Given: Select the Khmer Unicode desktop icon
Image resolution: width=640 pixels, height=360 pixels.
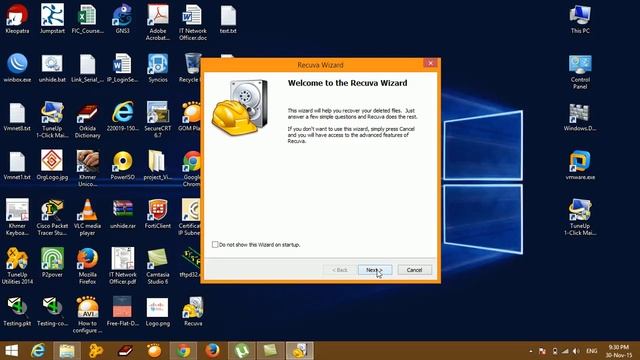Looking at the screenshot, I should [87, 168].
